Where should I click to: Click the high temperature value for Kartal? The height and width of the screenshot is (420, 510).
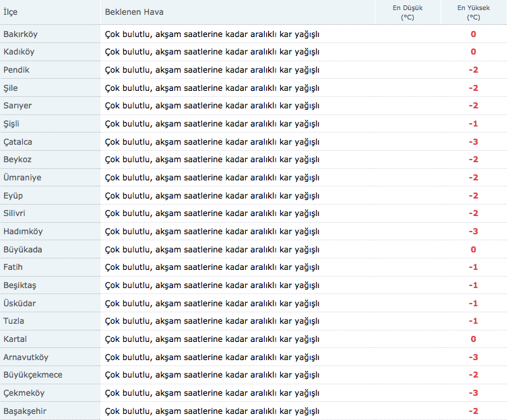click(x=473, y=339)
